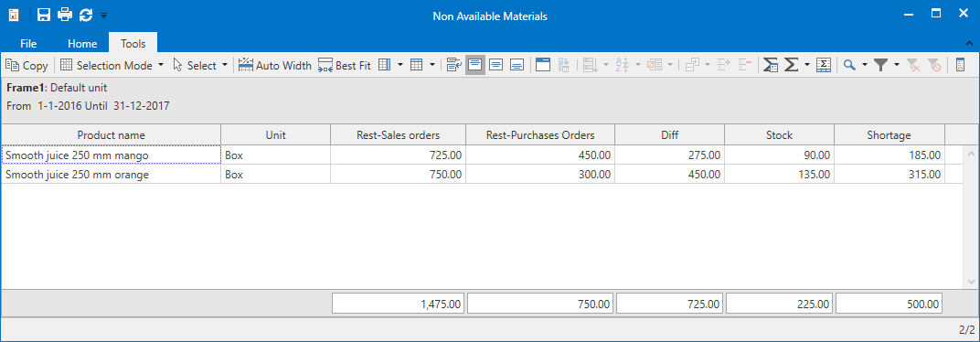
Task: Click the large Sigma sum icon
Action: (x=792, y=65)
